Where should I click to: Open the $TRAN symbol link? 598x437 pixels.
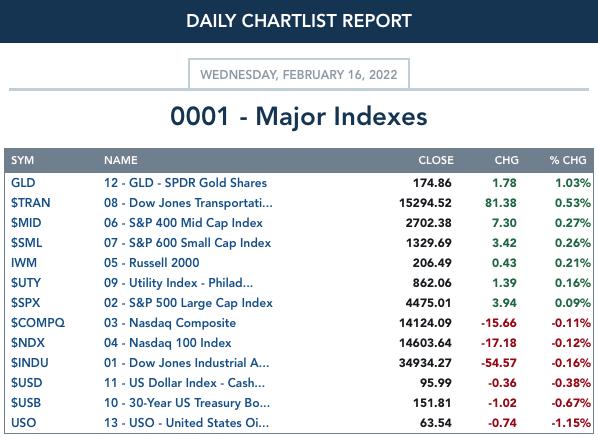point(30,202)
